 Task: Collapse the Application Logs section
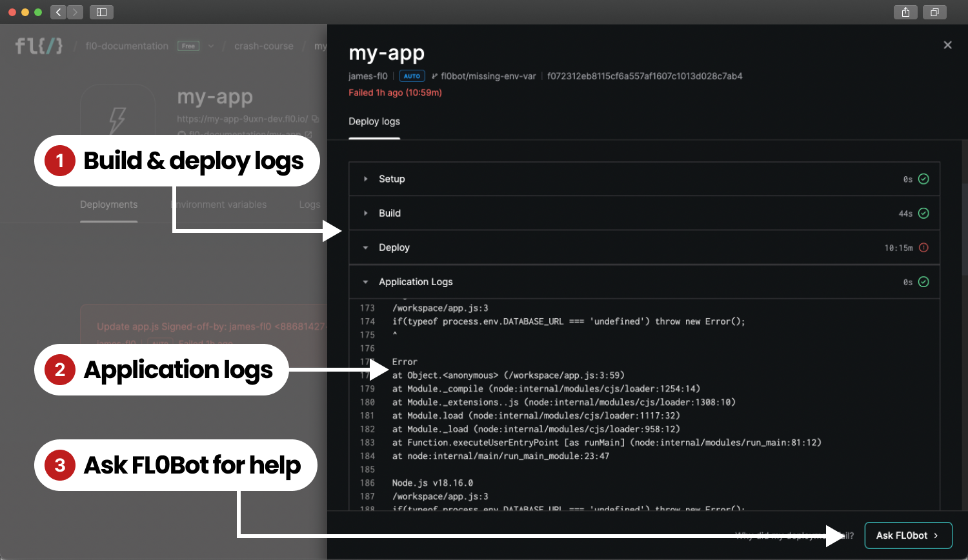[365, 281]
